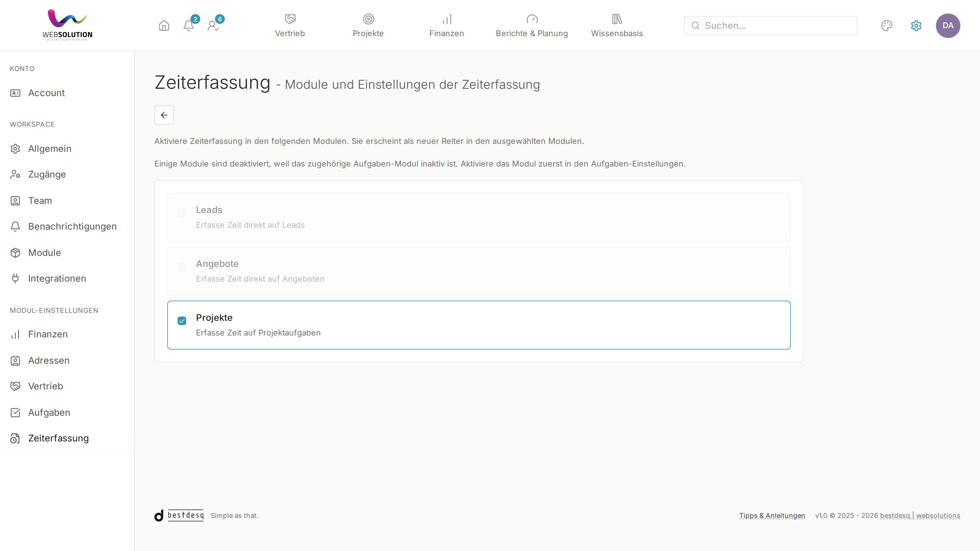Toggle the disabled Leads checkbox
This screenshot has width=980, height=551.
pos(182,213)
